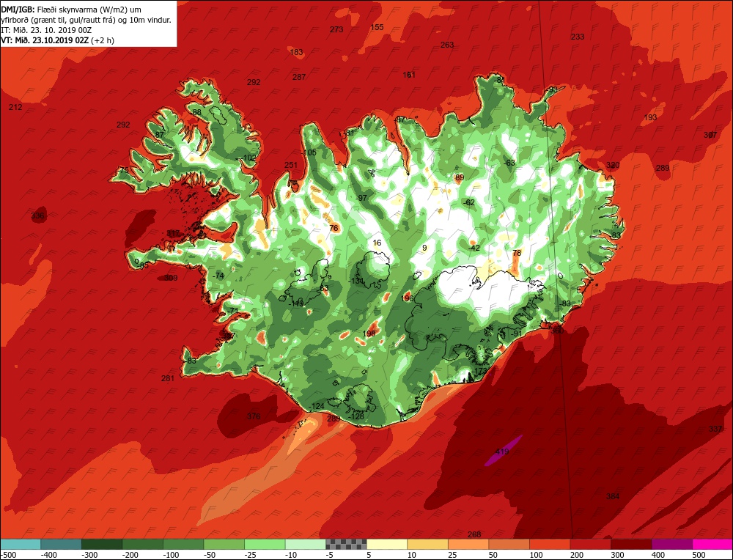Image resolution: width=733 pixels, height=560 pixels.
Task: Click the pale yellow swatch between 5 and 10
Action: tap(387, 544)
